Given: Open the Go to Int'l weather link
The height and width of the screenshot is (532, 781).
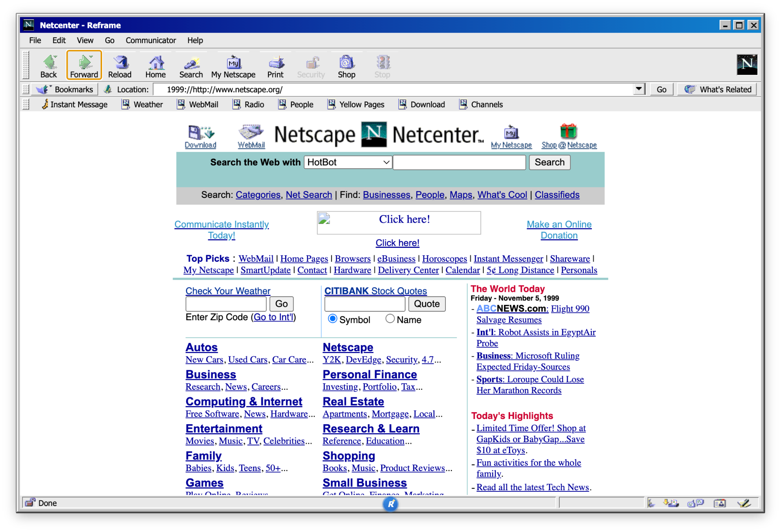Looking at the screenshot, I should tap(273, 317).
